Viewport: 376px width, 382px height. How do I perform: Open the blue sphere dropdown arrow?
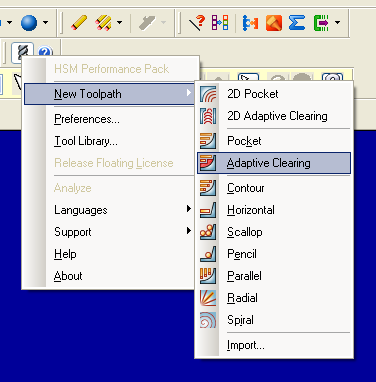point(45,23)
